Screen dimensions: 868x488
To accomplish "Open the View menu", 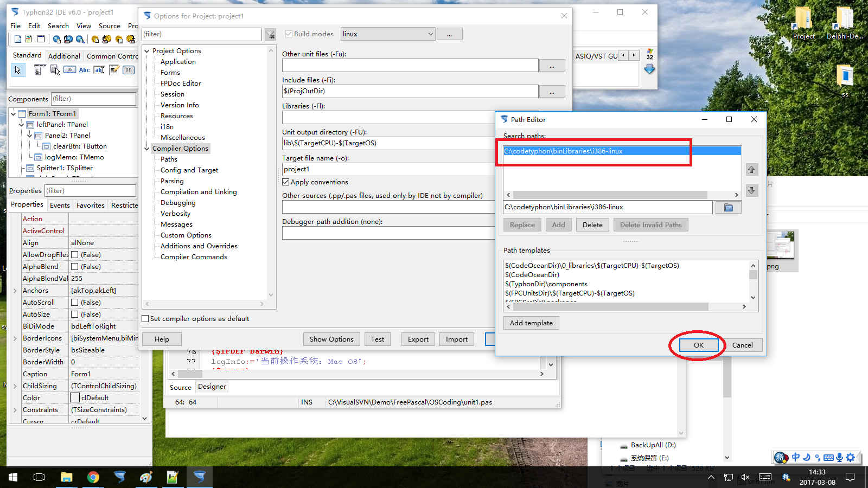I will coord(84,26).
